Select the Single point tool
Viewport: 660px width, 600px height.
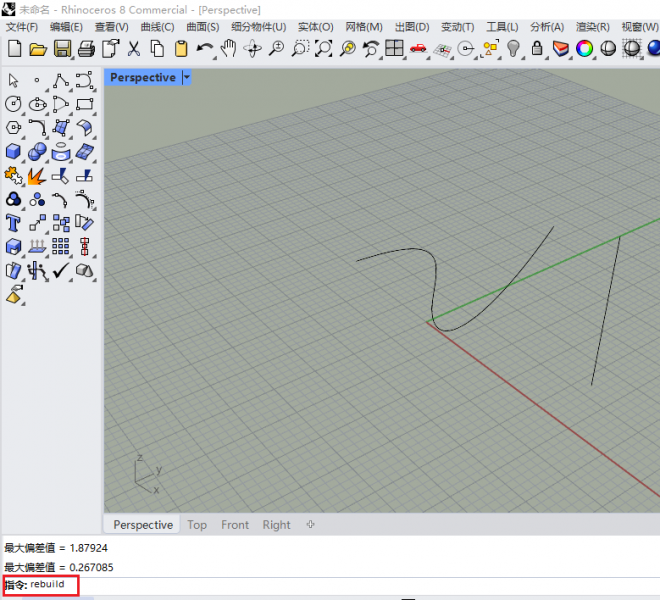(37, 80)
